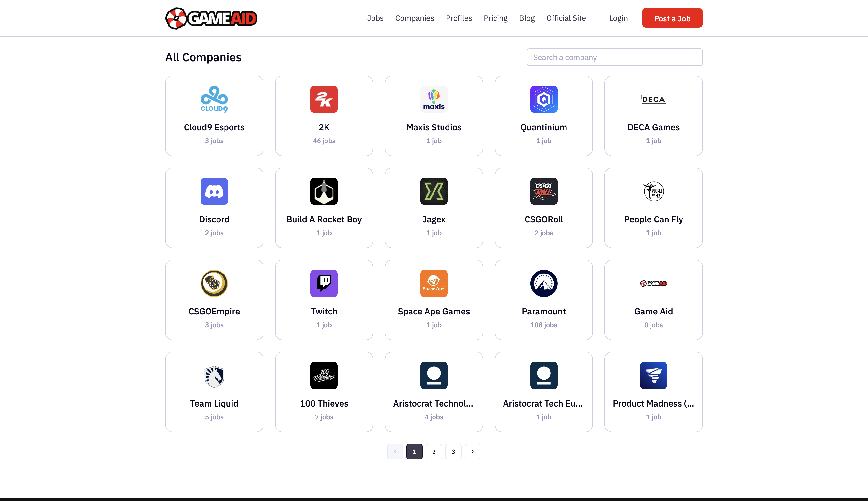
Task: Click the 2K company logo
Action: click(x=324, y=99)
